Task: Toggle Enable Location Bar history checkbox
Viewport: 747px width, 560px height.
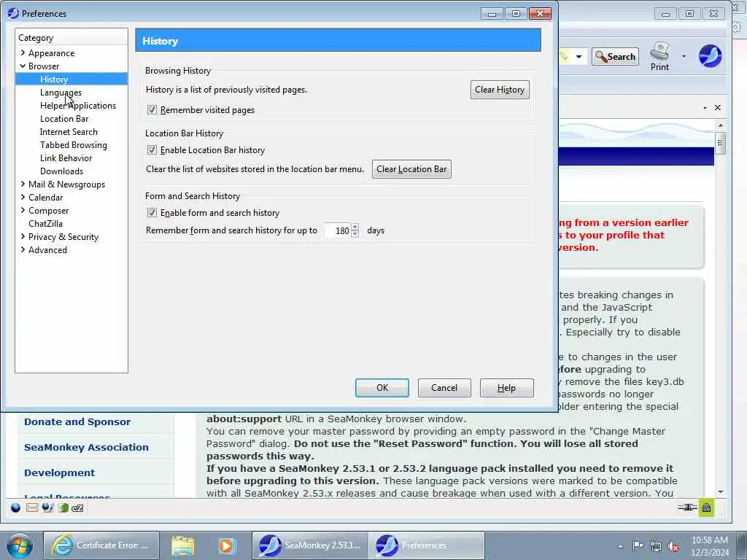Action: 152,150
